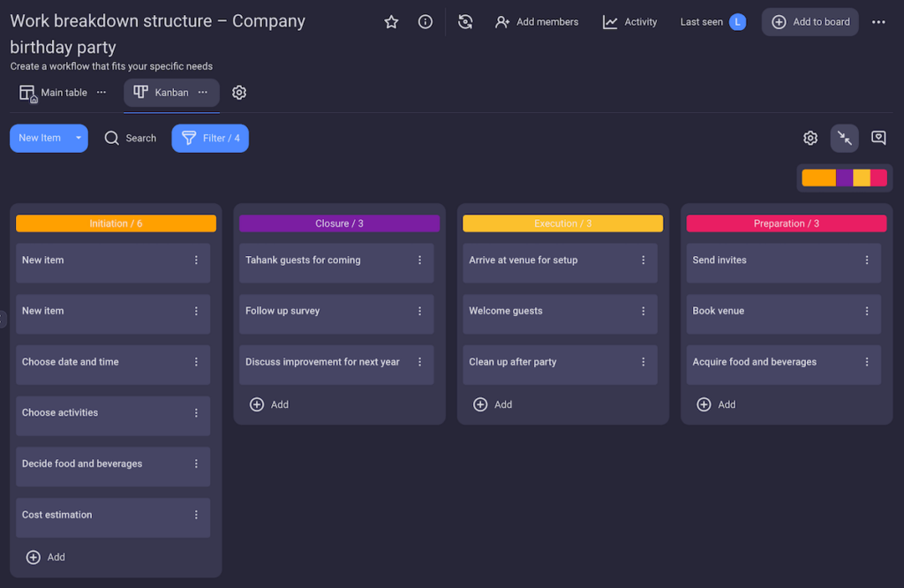
Task: Click the automation sync icon in header
Action: tap(465, 22)
